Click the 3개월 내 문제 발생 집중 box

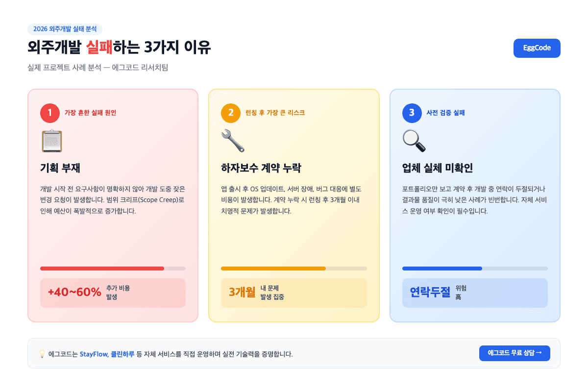(x=294, y=293)
